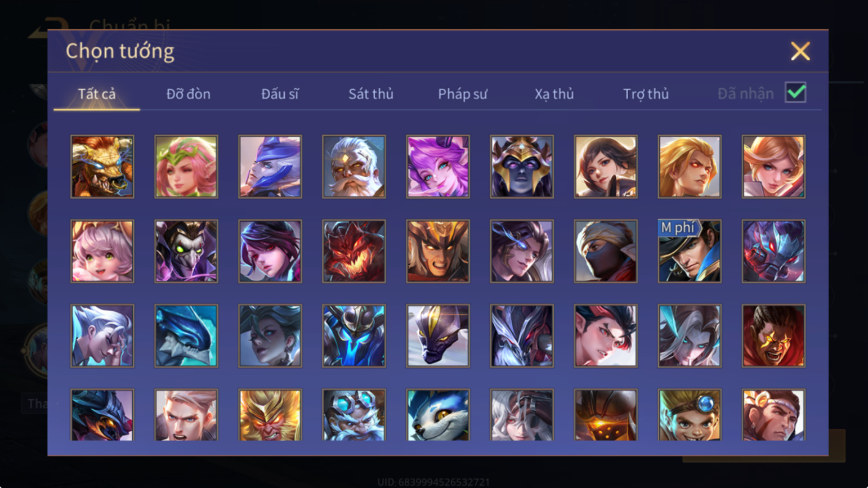
Task: Close the 'Chọn tướng' dialog
Action: tap(800, 51)
